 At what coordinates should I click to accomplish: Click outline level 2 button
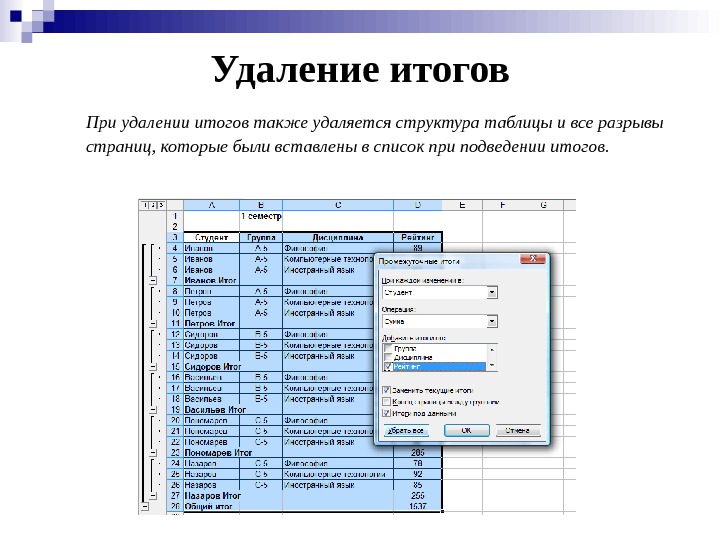tap(153, 205)
